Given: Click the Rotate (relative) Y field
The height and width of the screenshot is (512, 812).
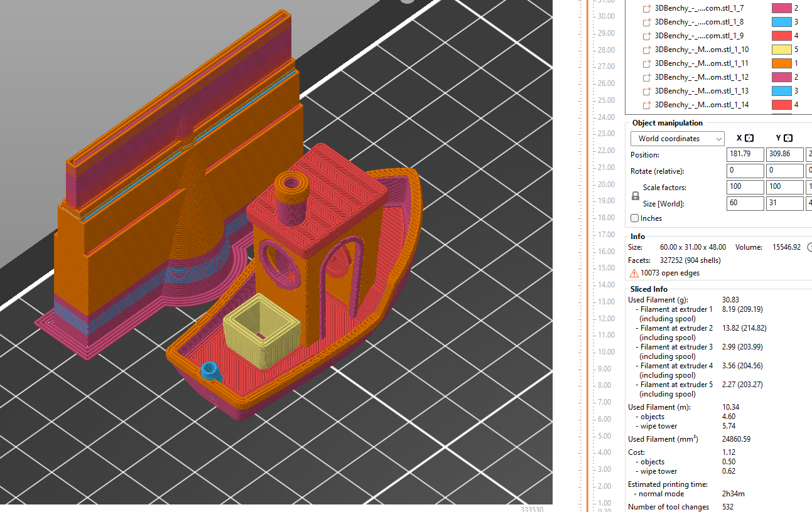Looking at the screenshot, I should (x=784, y=171).
